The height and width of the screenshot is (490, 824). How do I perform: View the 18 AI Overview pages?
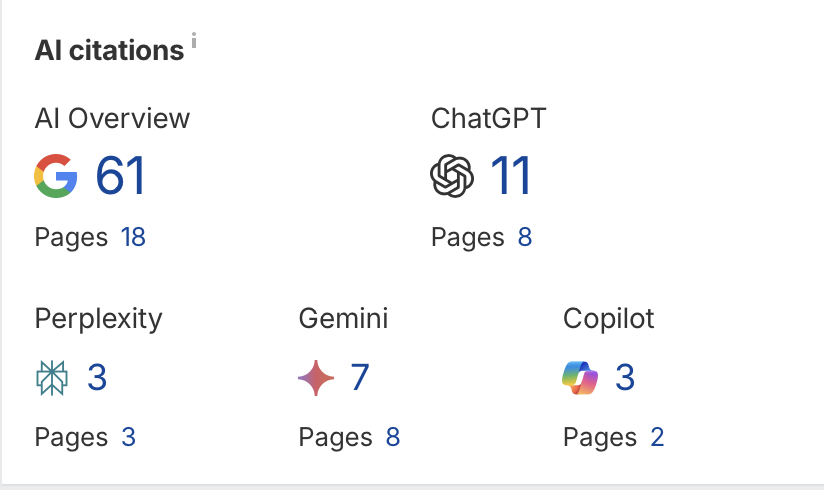point(133,238)
